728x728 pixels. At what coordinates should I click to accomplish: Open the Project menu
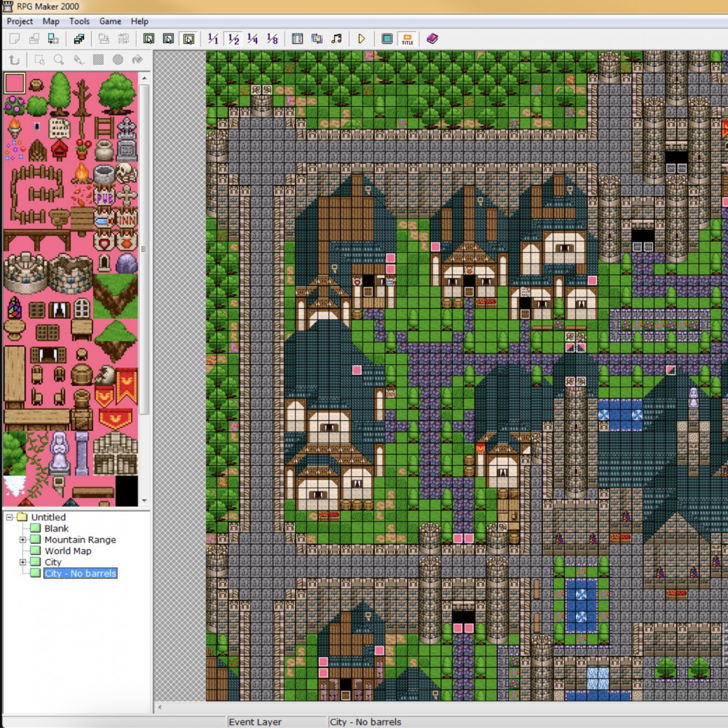point(20,21)
